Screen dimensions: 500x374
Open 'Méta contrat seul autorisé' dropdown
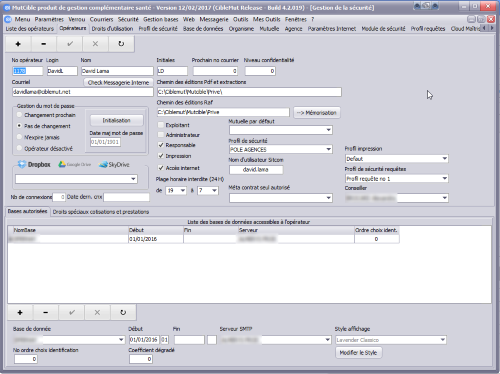(329, 198)
